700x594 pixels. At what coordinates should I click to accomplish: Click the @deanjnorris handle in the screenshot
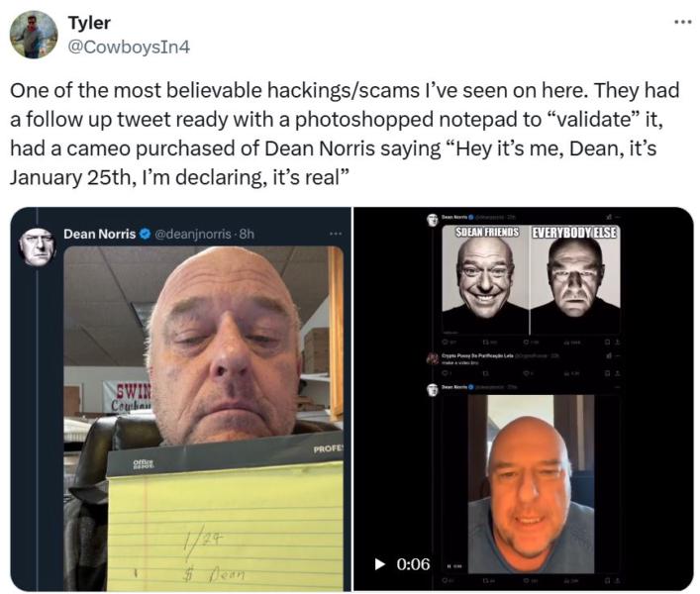pyautogui.click(x=192, y=234)
